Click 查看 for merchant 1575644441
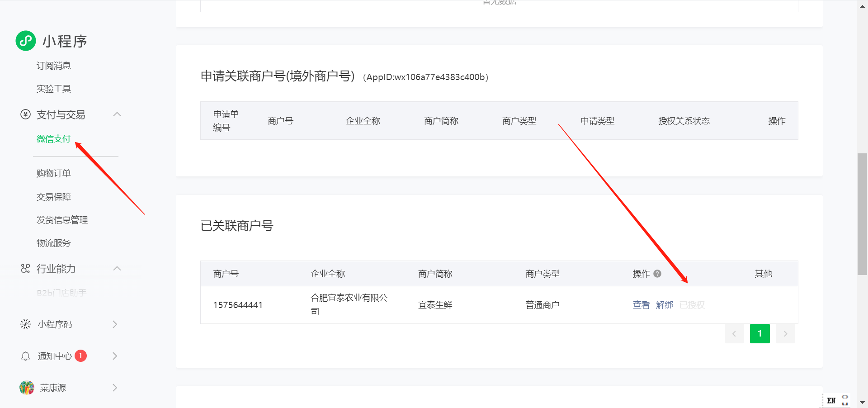Screen dimensions: 868x408 click(641, 305)
